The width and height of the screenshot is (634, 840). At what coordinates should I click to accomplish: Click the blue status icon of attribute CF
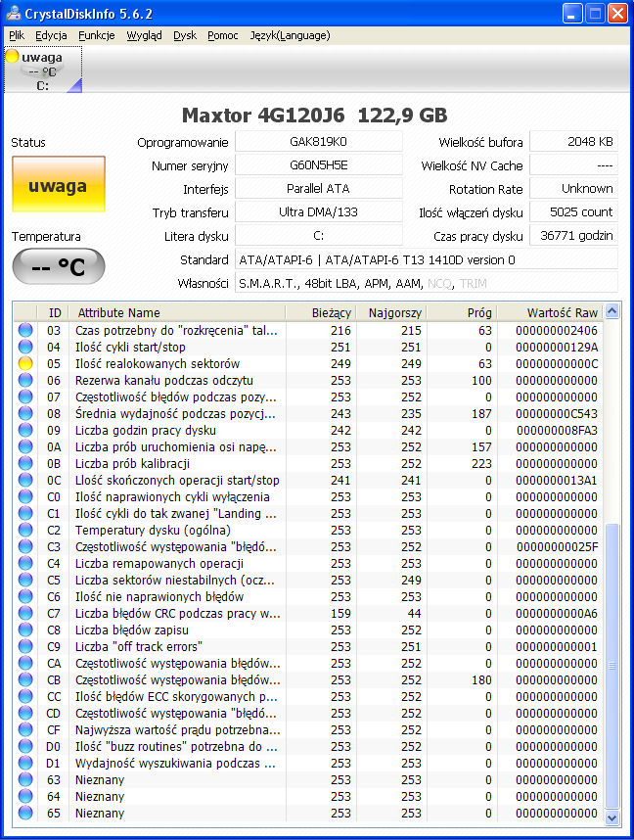click(25, 729)
